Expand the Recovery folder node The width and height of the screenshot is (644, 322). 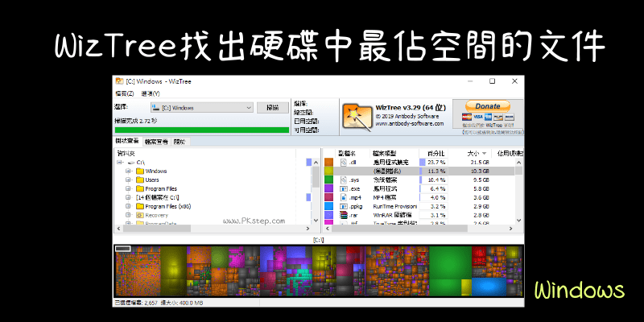click(x=128, y=215)
